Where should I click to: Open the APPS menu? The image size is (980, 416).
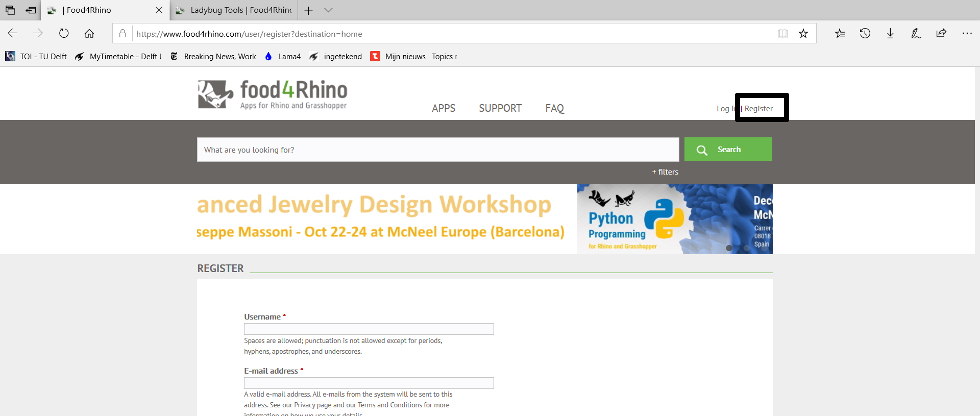[444, 108]
